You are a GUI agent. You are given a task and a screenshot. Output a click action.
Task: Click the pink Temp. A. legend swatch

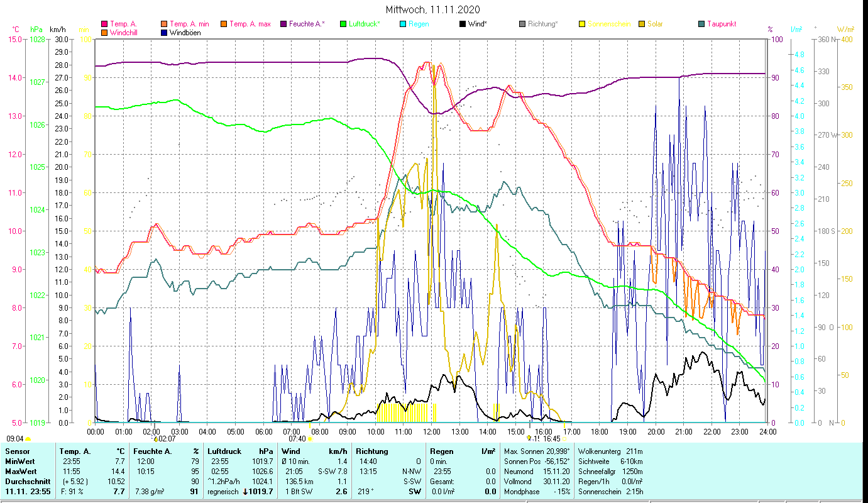[x=104, y=24]
